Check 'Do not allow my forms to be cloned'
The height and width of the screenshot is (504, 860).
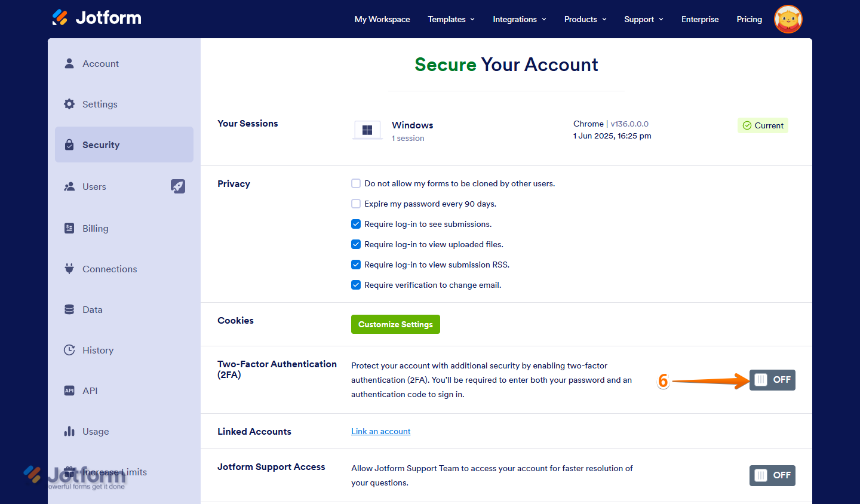click(x=356, y=183)
